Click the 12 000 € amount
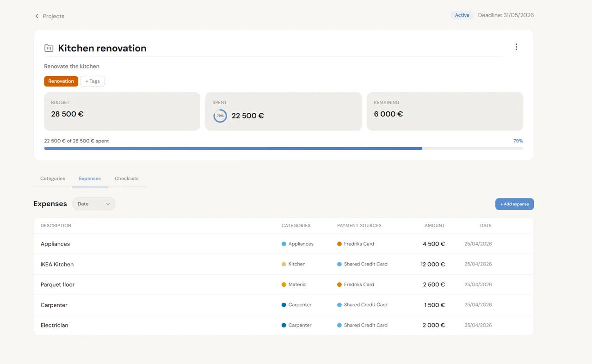 coord(433,265)
